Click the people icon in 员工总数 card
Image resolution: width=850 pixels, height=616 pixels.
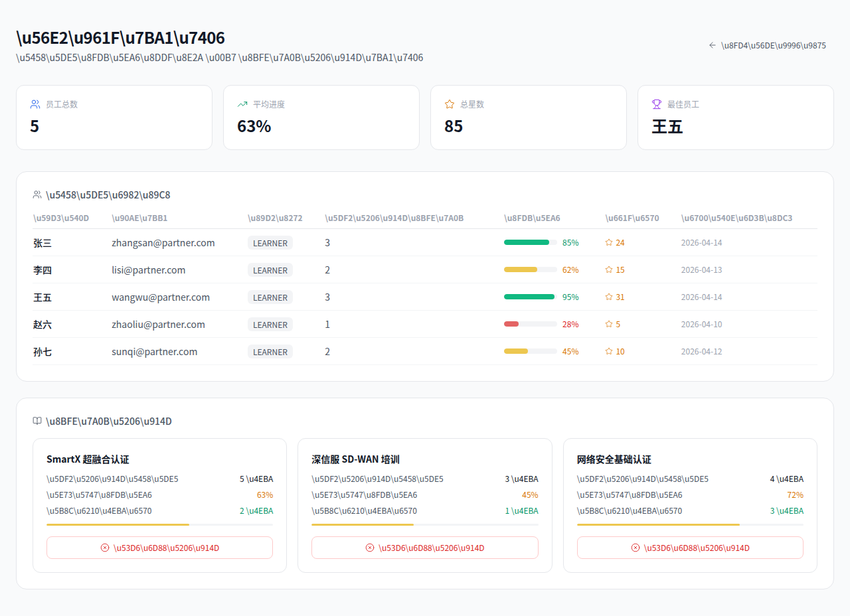pos(35,104)
